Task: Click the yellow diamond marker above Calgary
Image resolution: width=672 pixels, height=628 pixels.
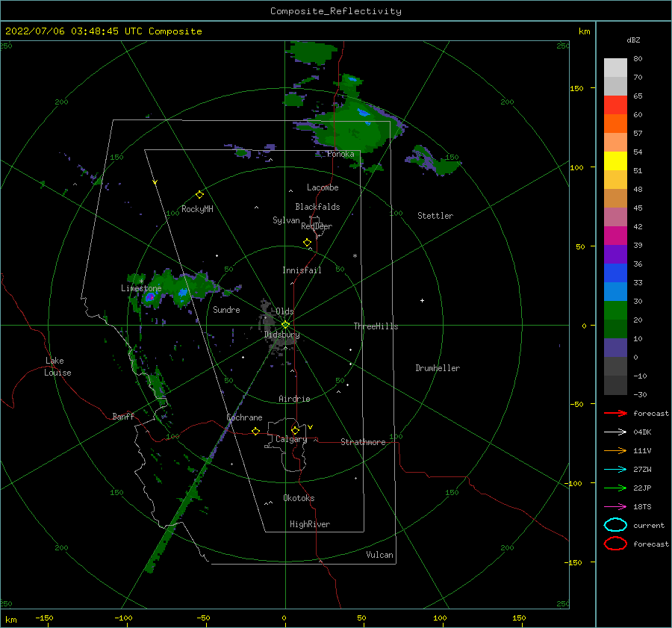Action: [x=295, y=430]
